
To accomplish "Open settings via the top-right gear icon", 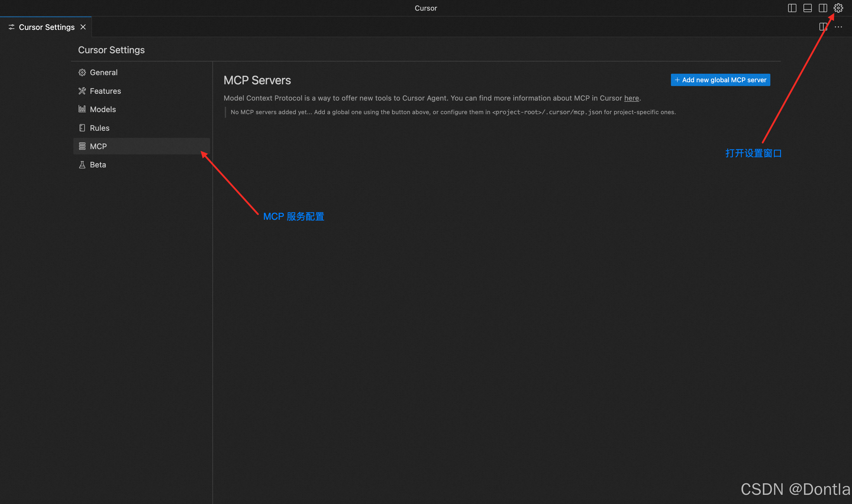I will click(x=838, y=8).
